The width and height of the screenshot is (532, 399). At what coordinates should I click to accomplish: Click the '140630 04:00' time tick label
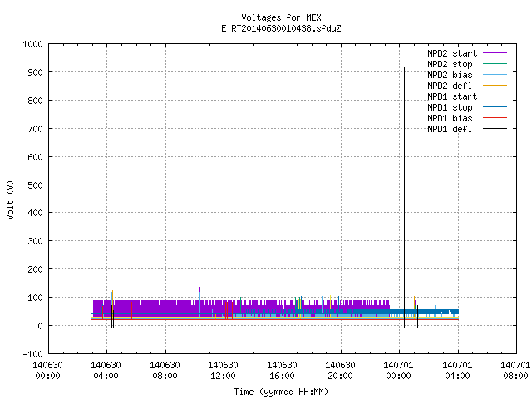106,371
